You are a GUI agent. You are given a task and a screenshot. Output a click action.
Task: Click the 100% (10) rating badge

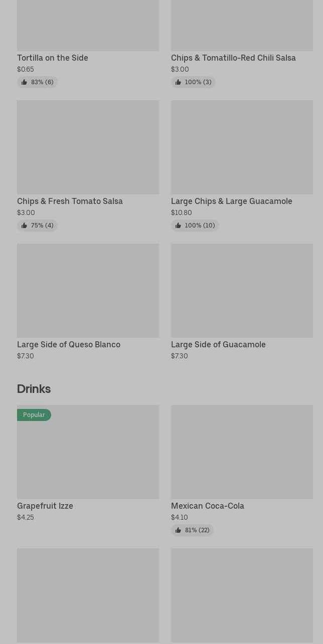[199, 226]
